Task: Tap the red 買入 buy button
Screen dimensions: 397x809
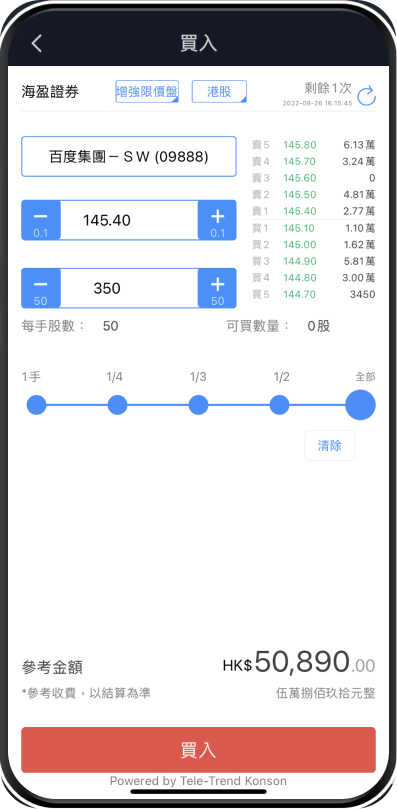Action: (198, 750)
